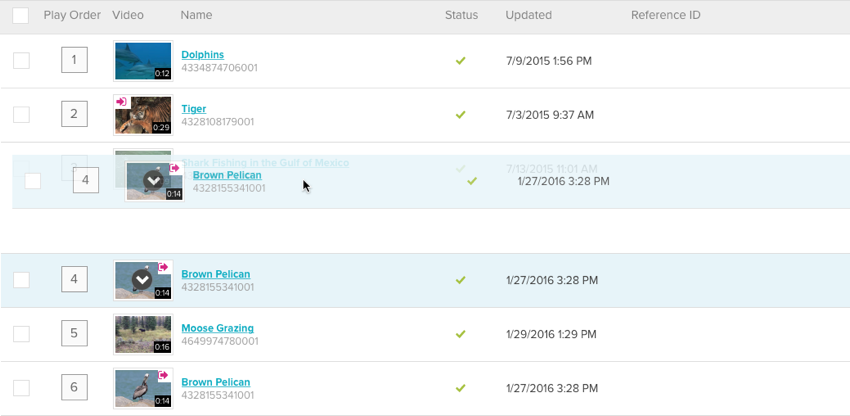Click the pink export icon on the row 4 Brown Pelican thumbnail
Image resolution: width=850 pixels, height=416 pixels.
163,267
